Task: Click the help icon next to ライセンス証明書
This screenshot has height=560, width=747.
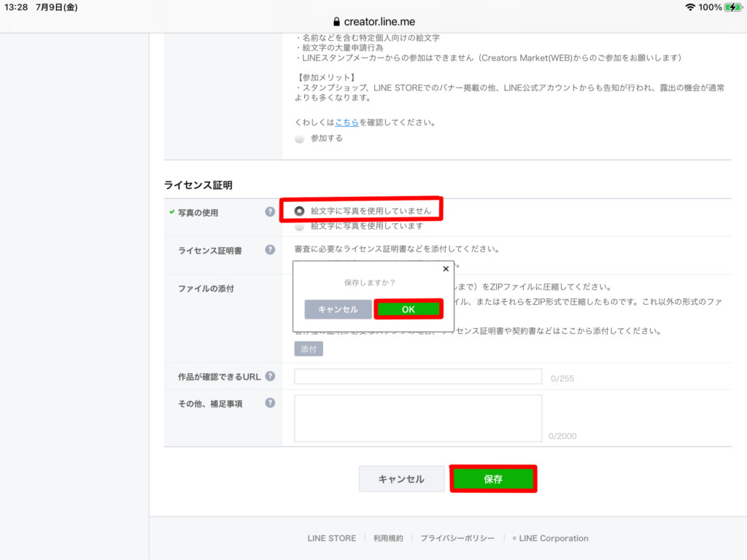Action: pos(270,249)
